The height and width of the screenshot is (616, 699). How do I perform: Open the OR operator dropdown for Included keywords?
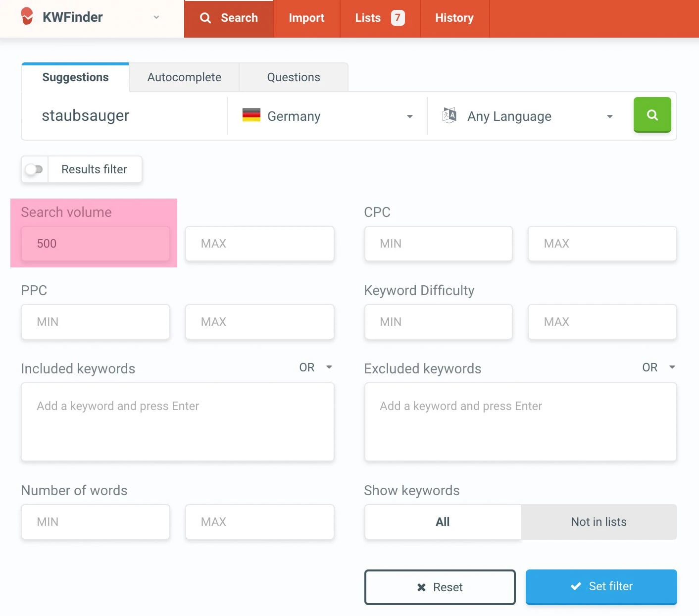pyautogui.click(x=315, y=367)
